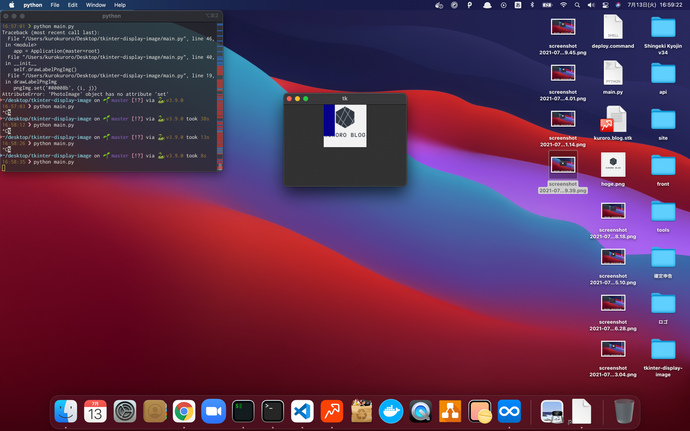Click the hat icon in menu bar
The image size is (690, 431).
pos(487,5)
